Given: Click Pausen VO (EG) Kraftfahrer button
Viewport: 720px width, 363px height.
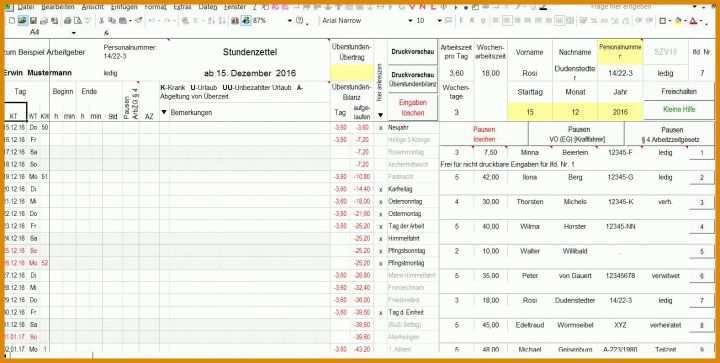Looking at the screenshot, I should pos(577,134).
